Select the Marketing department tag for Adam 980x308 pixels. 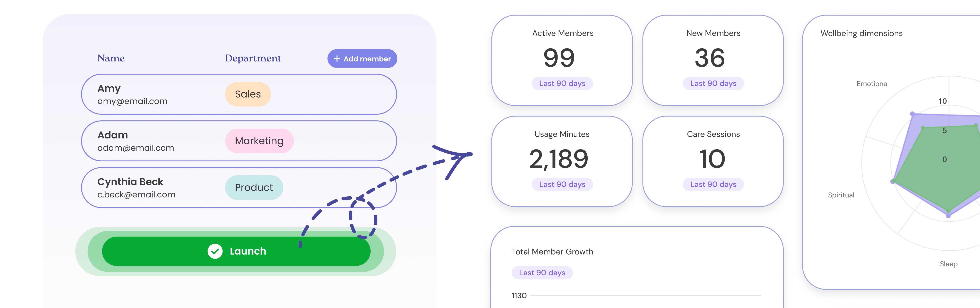(259, 141)
